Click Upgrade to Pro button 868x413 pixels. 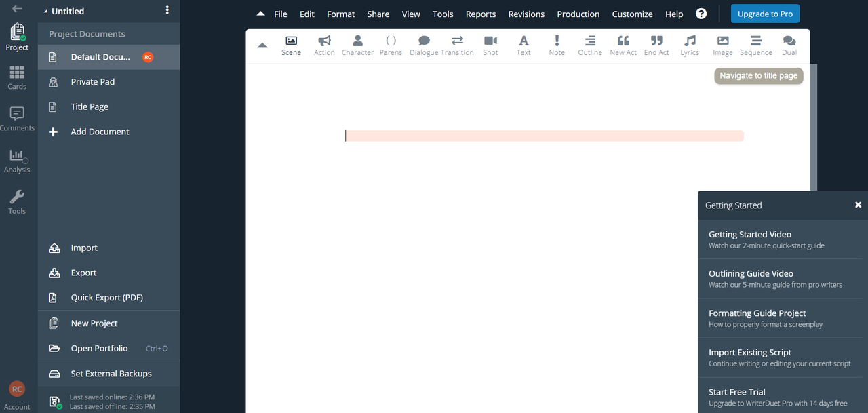pos(765,14)
